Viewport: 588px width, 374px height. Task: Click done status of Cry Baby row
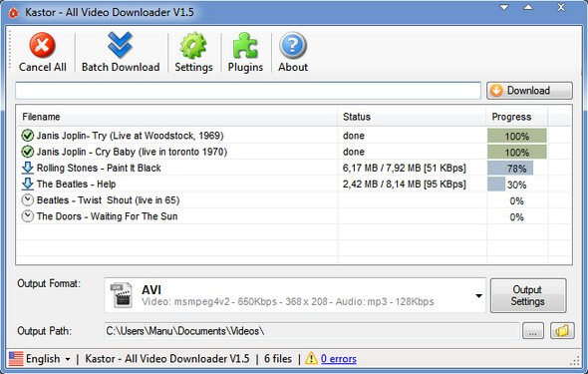(x=353, y=152)
